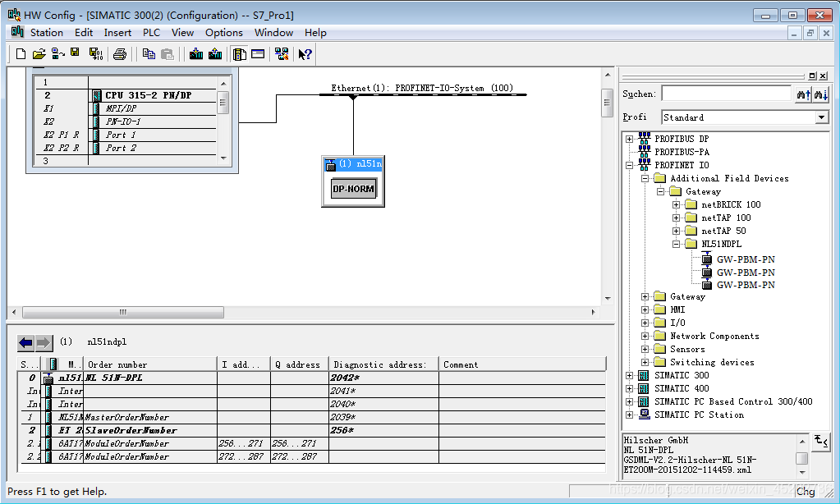Click the back arrow in module panel
This screenshot has width=840, height=504.
pos(25,342)
